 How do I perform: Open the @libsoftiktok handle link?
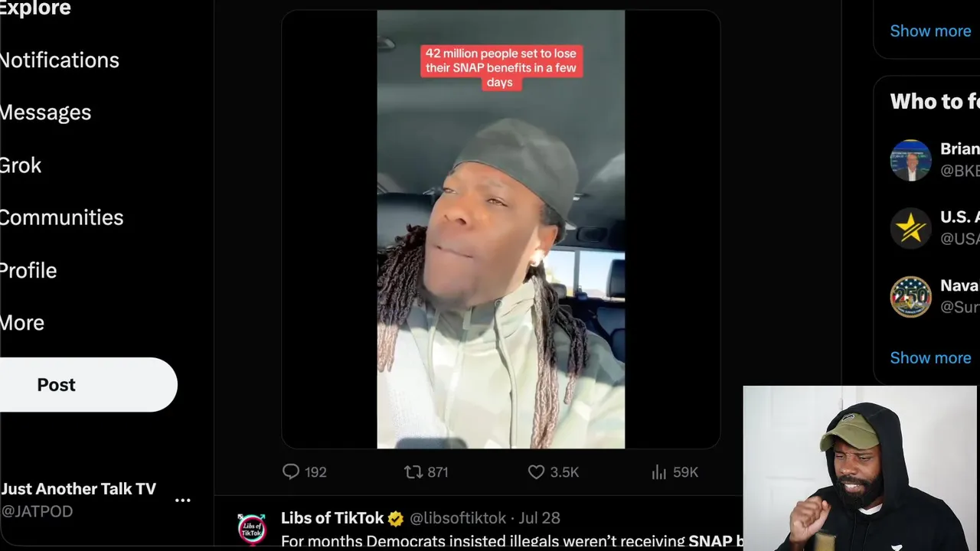click(x=458, y=518)
